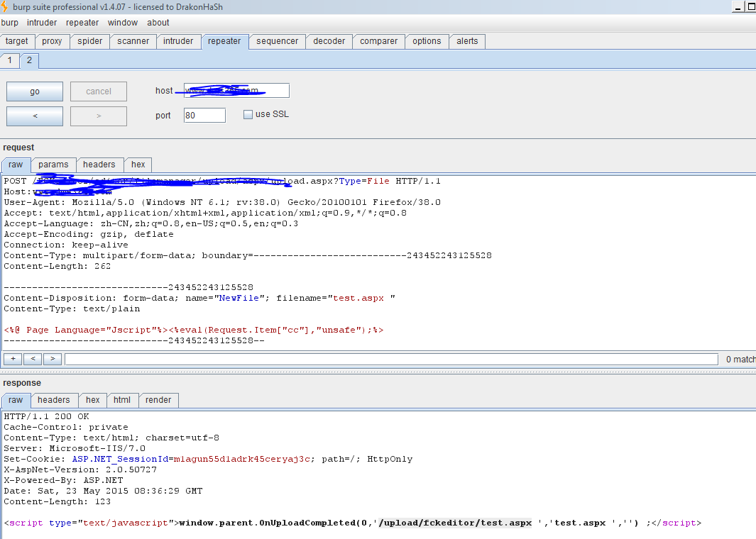Switch to the alerts tab
This screenshot has width=756, height=539.
467,41
